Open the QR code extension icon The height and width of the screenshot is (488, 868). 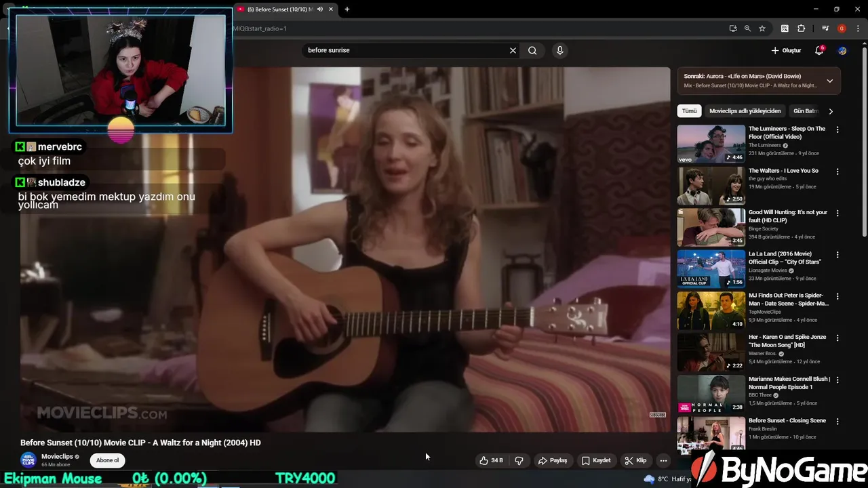(x=785, y=28)
